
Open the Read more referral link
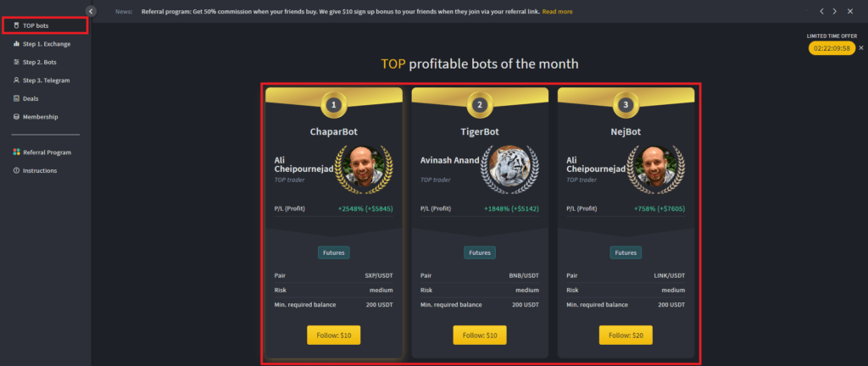[558, 12]
